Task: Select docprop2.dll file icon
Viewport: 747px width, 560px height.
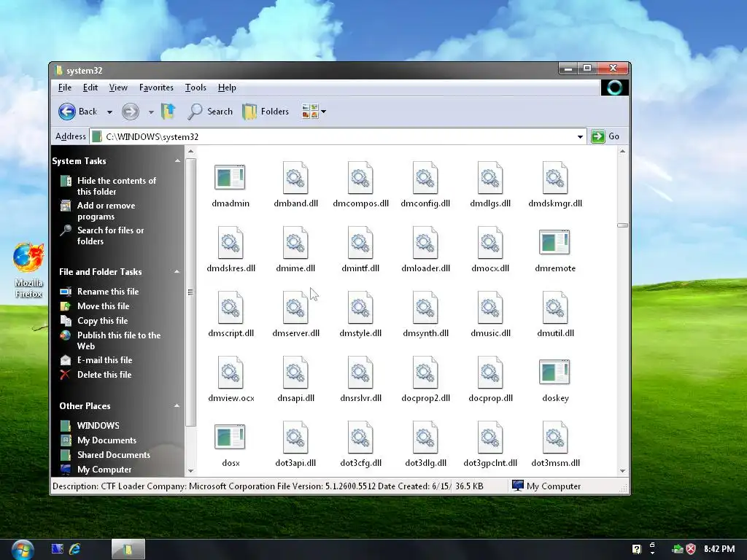Action: click(425, 372)
